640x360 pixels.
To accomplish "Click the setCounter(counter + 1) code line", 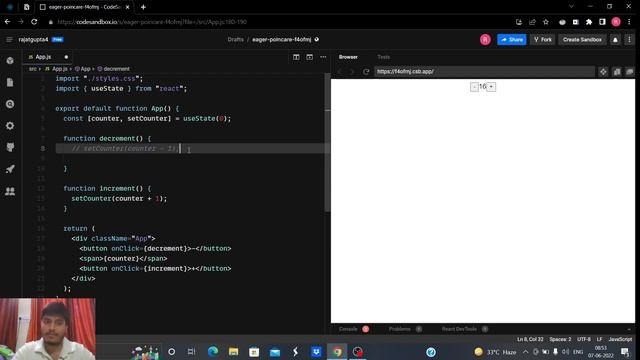I will pos(119,199).
